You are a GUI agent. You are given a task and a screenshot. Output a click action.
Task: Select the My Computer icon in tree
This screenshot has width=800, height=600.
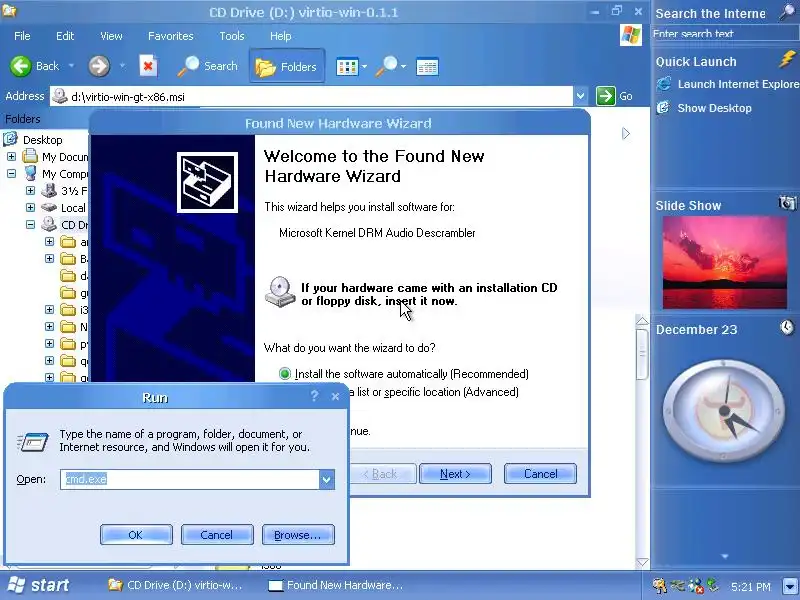(x=31, y=173)
